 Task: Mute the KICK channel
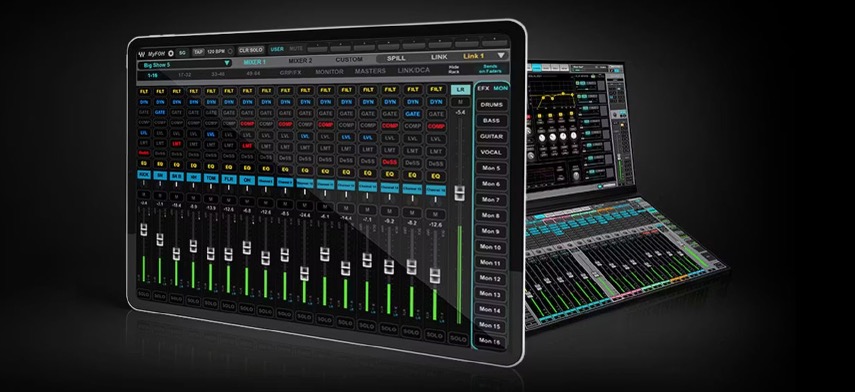point(143,195)
